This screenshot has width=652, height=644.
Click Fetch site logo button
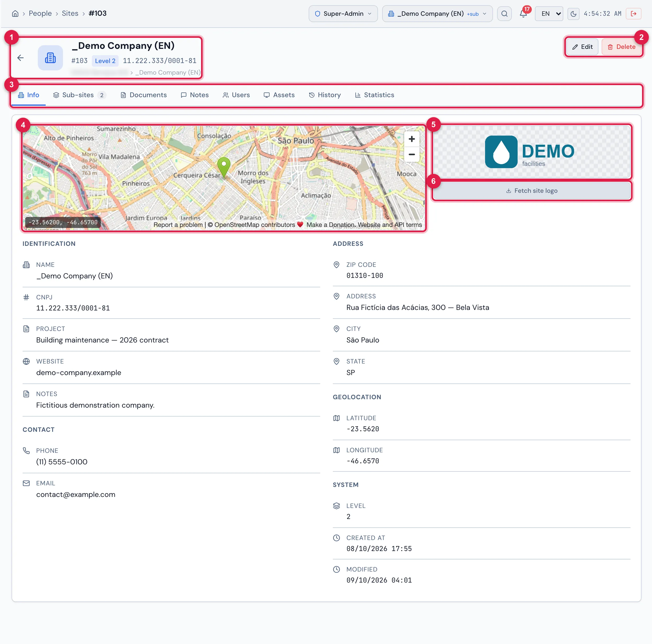coord(532,191)
